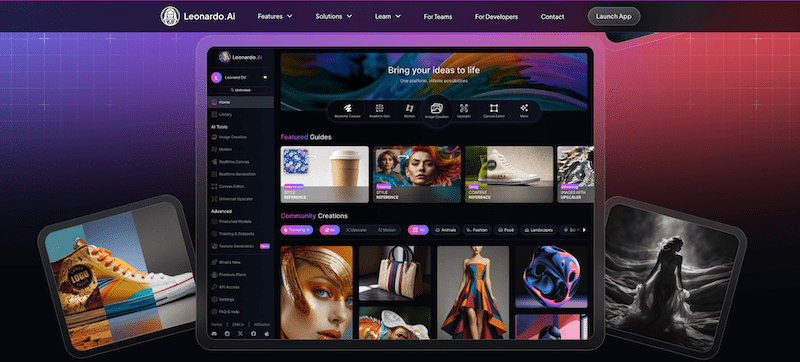Select the Realtime Gen grid icon

pyautogui.click(x=380, y=108)
